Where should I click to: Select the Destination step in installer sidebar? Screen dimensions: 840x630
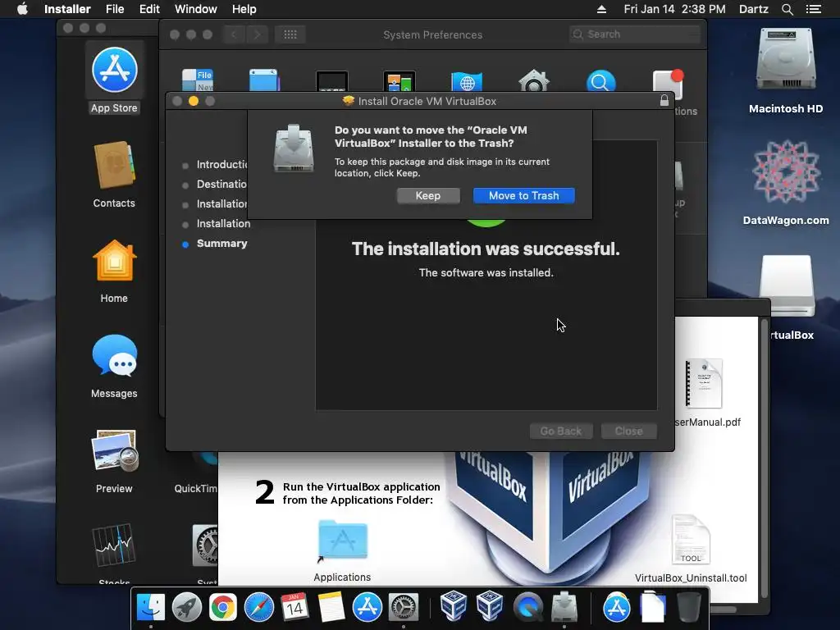pos(221,185)
